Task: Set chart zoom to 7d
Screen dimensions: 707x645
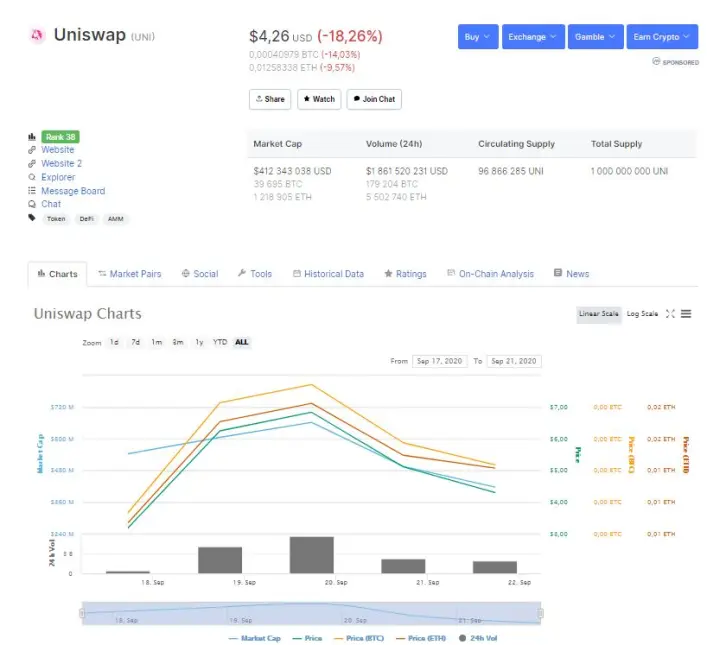Action: click(x=135, y=342)
